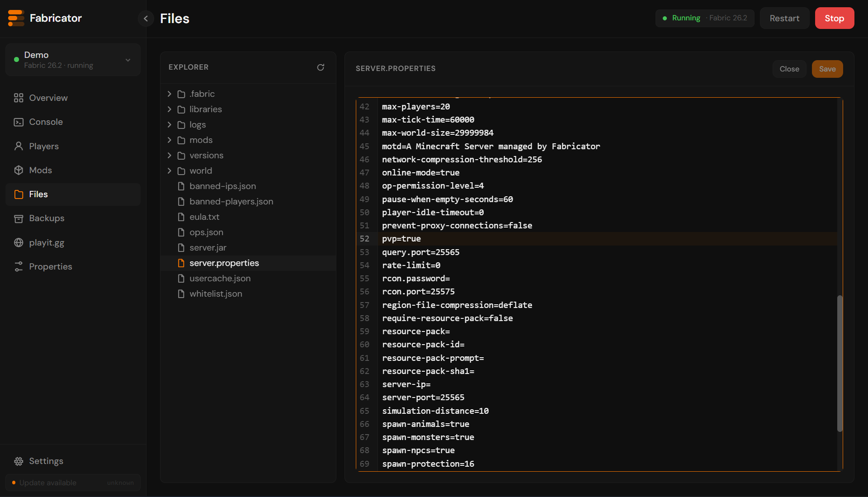Select the world folder icon
Screen dimensions: 868x497
point(181,171)
